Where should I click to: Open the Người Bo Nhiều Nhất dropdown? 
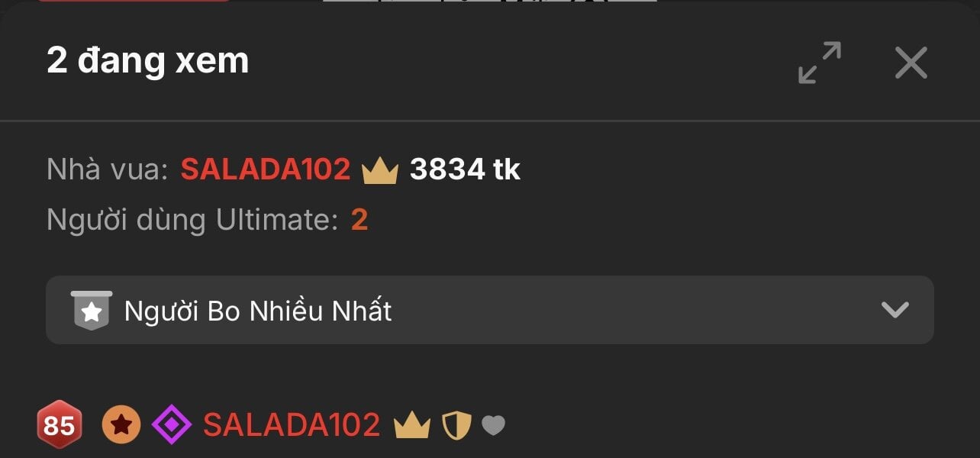490,310
